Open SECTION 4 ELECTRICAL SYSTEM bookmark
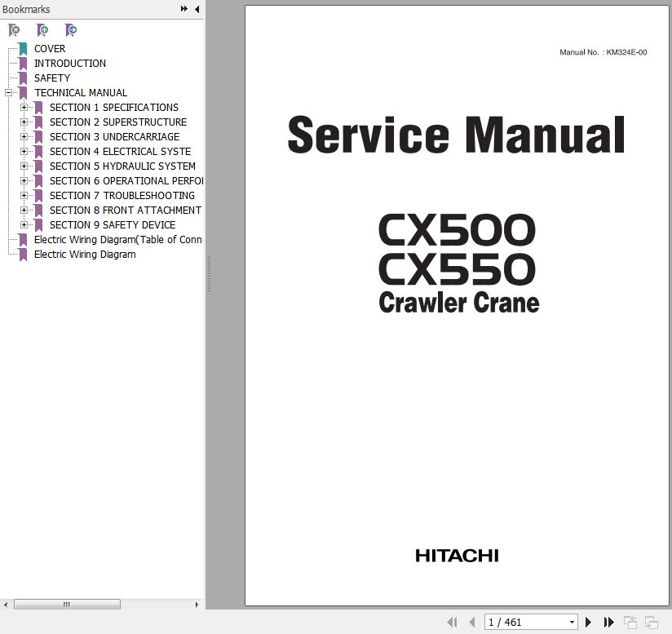This screenshot has height=634, width=672. click(x=120, y=151)
